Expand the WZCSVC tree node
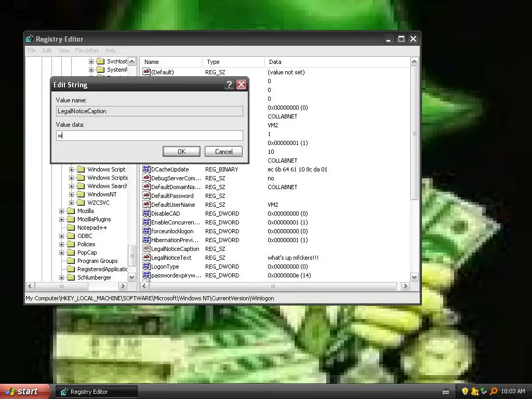The height and width of the screenshot is (399, 532). pyautogui.click(x=71, y=203)
